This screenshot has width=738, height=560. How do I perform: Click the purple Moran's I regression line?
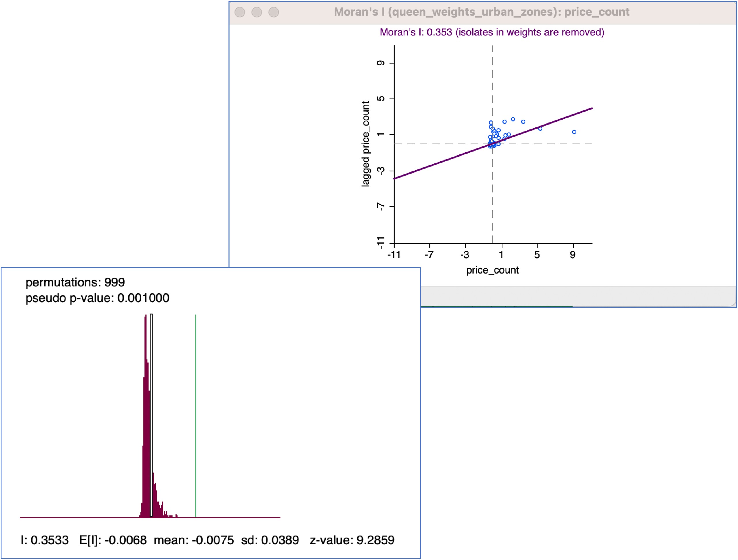[434, 165]
